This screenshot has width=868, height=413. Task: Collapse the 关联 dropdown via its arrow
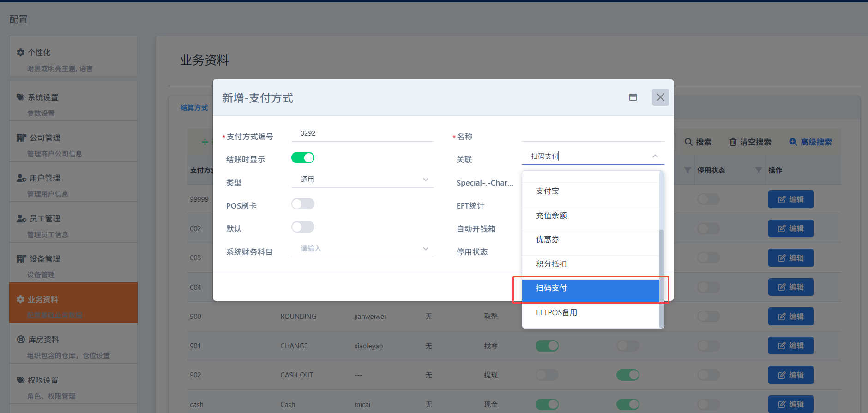click(655, 156)
